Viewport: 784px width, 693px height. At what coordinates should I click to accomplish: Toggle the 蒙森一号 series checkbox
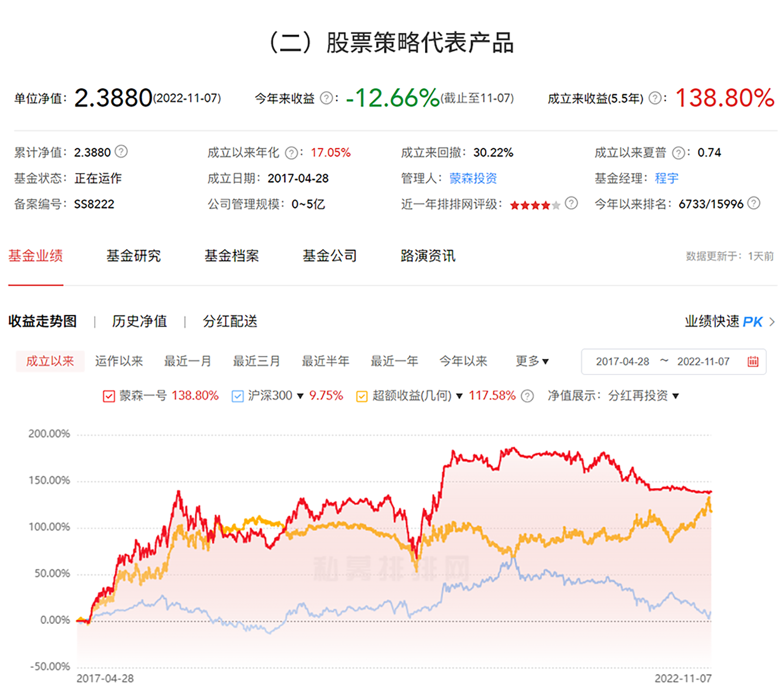pos(109,396)
